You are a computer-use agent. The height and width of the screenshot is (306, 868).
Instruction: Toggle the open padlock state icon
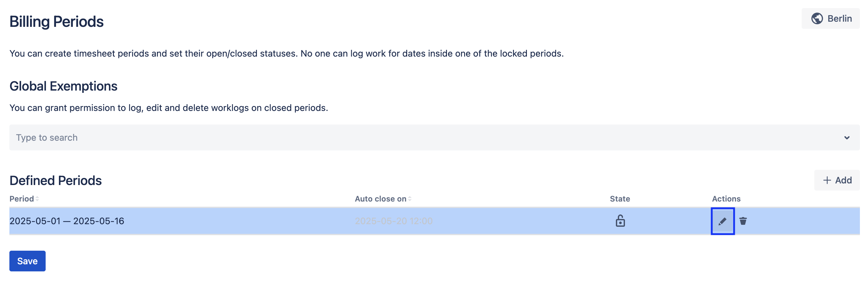[620, 221]
